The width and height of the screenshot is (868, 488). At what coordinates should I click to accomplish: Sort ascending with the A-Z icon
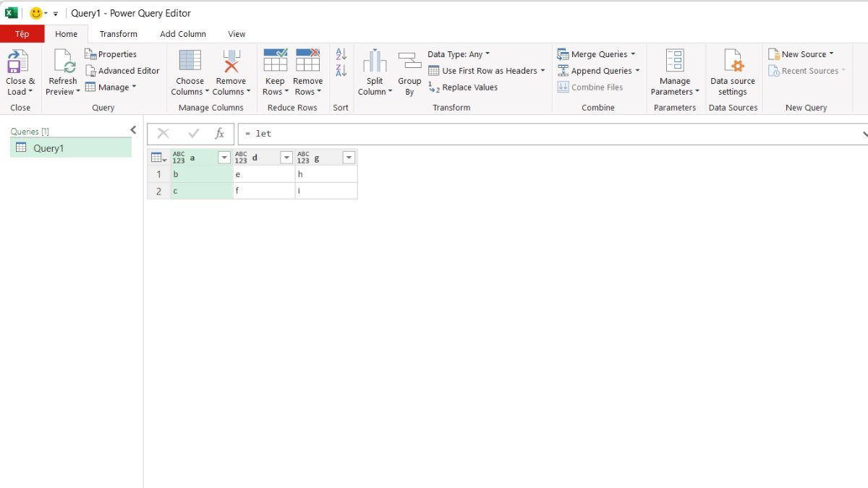pyautogui.click(x=341, y=54)
